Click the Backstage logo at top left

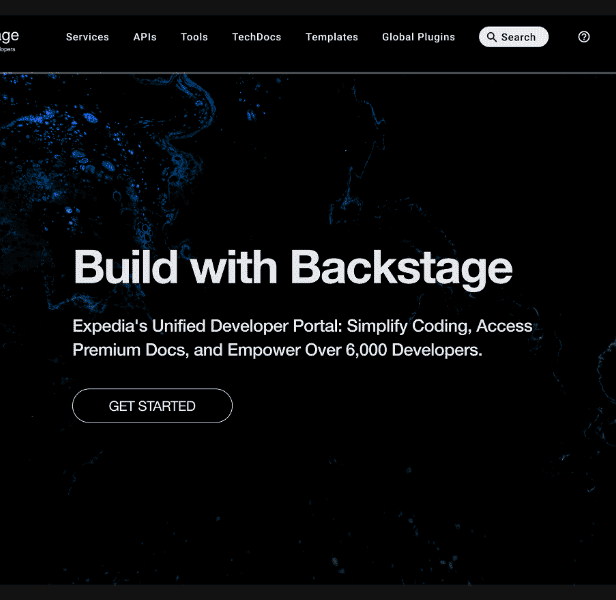tap(9, 39)
